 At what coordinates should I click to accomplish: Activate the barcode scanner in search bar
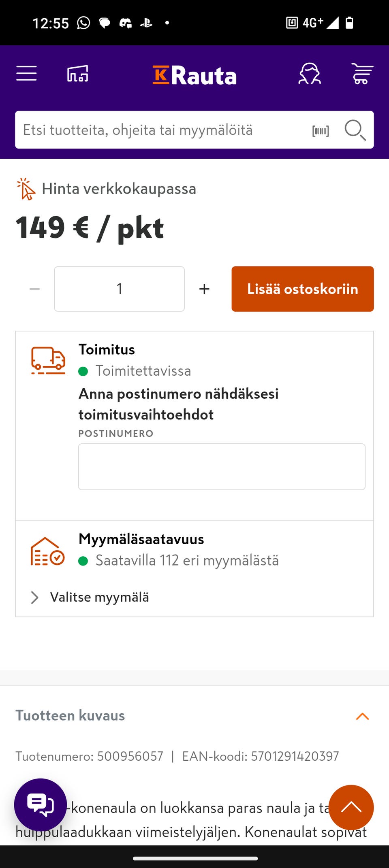point(320,130)
